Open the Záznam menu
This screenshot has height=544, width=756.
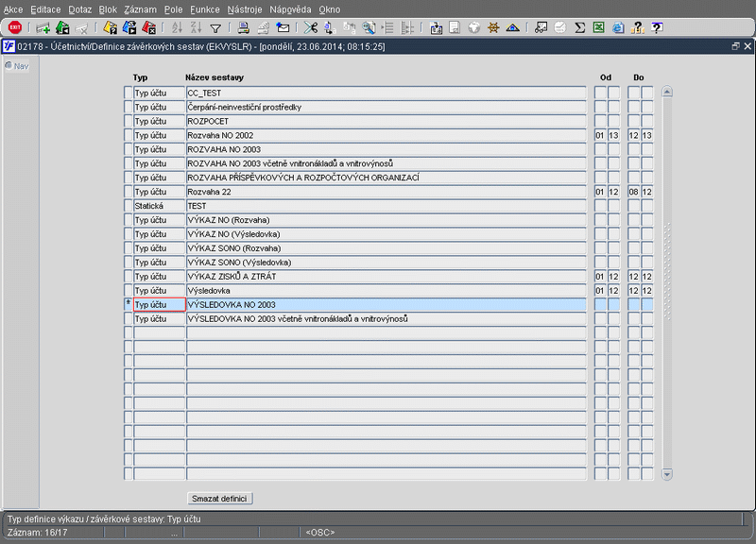tap(140, 9)
